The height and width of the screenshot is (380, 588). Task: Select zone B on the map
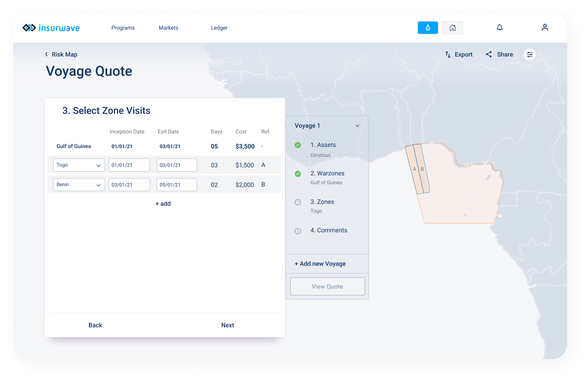click(x=422, y=169)
